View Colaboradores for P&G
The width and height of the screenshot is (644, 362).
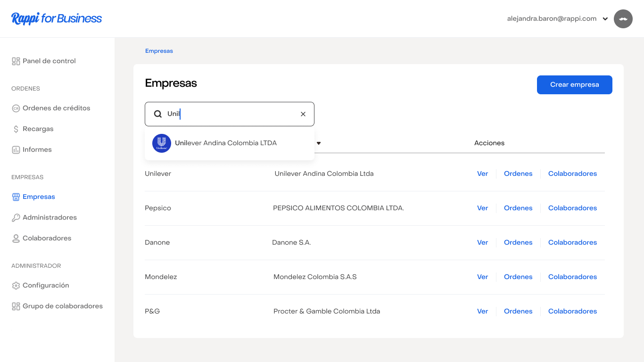tap(572, 312)
